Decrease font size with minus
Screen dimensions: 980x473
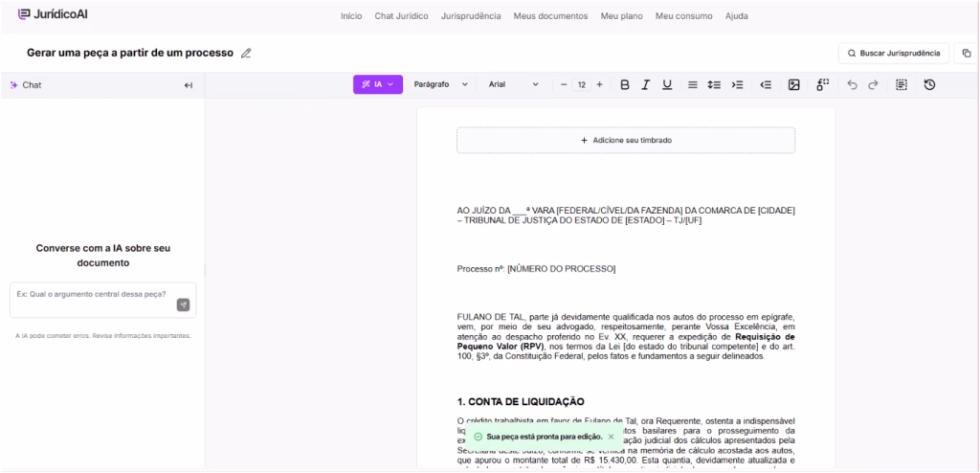pos(564,84)
